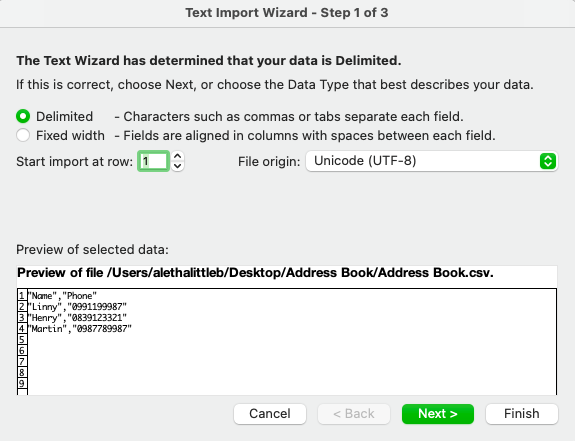The image size is (575, 441).
Task: Click Cancel to close the wizard
Action: [x=270, y=414]
